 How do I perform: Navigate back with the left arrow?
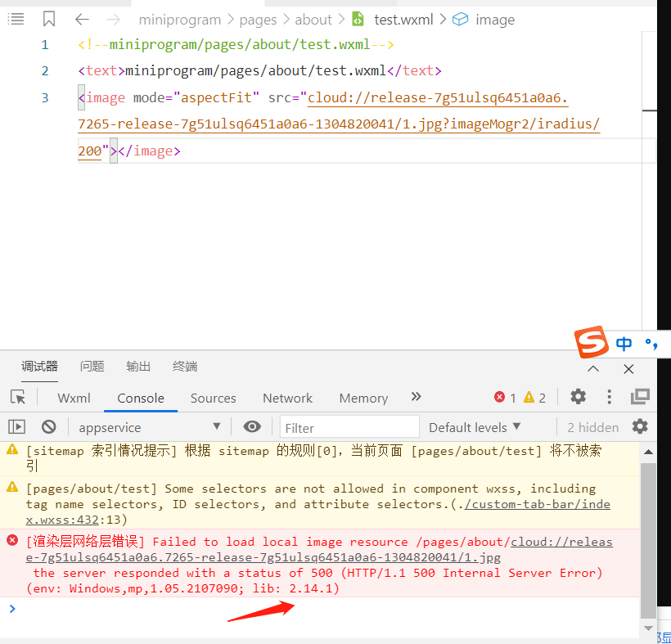coord(82,20)
